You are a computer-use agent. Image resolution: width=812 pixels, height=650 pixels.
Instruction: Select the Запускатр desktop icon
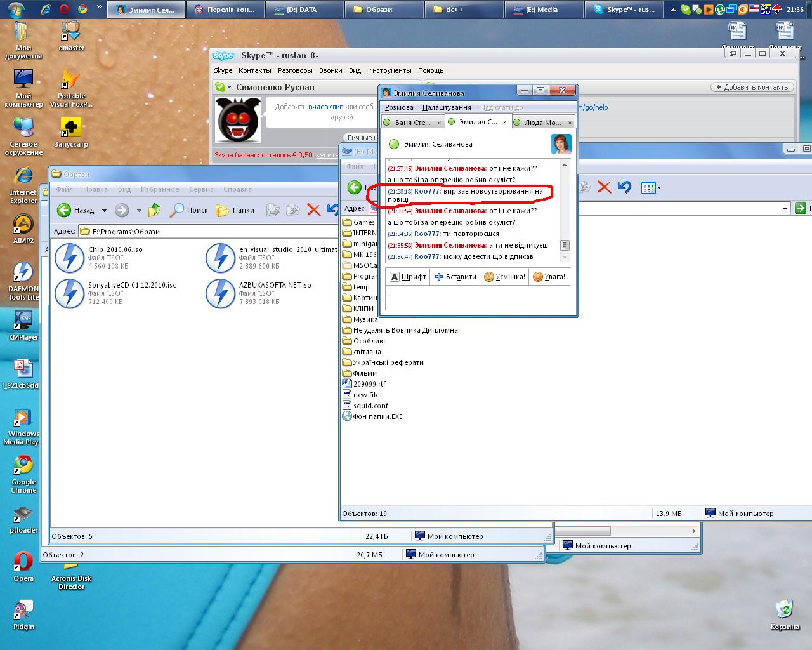click(71, 132)
